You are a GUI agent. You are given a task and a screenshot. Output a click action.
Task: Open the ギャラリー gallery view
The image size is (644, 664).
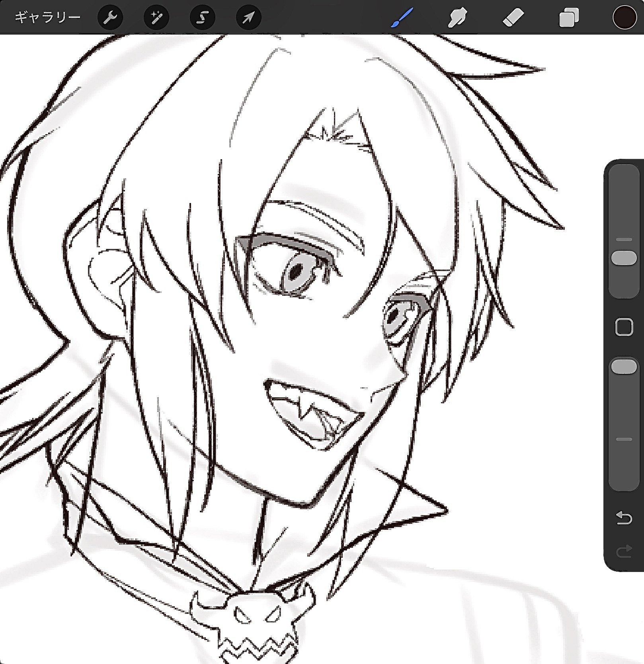tap(47, 18)
